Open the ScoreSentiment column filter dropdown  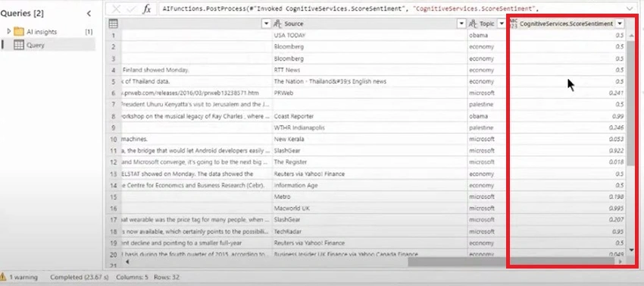click(620, 24)
